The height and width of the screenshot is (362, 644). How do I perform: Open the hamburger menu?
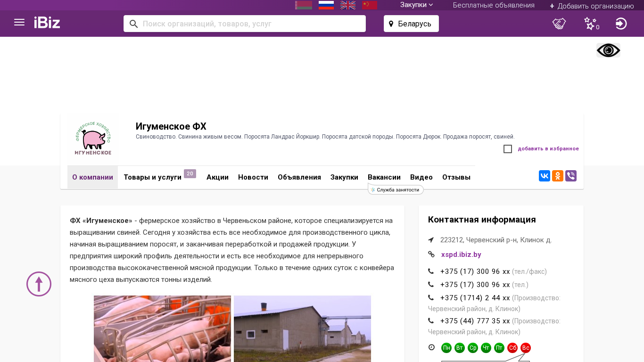pyautogui.click(x=19, y=23)
